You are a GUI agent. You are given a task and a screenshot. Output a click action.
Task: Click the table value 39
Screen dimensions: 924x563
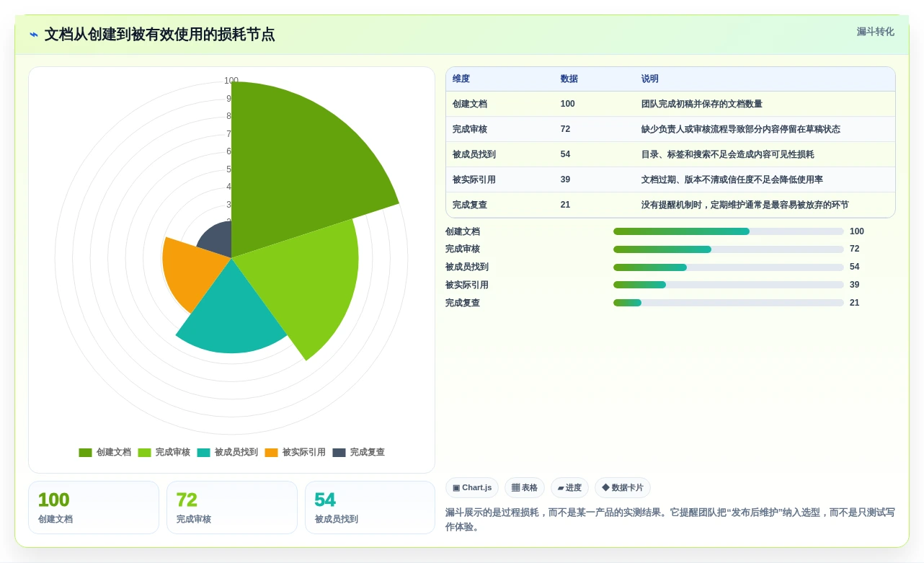[565, 179]
